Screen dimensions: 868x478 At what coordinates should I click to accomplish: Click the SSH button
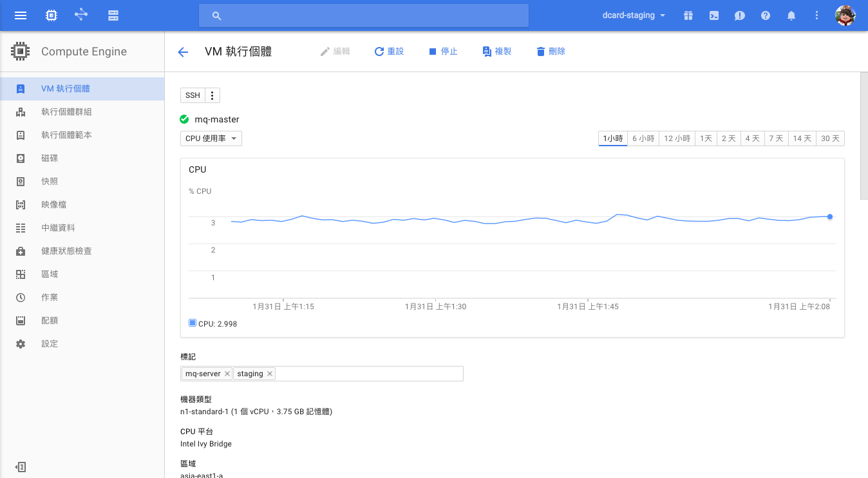(x=193, y=95)
